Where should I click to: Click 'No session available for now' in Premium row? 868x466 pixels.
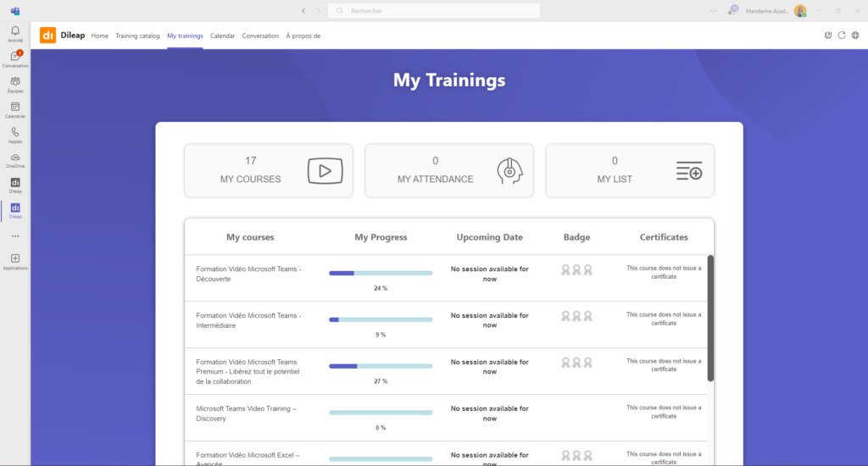[489, 367]
